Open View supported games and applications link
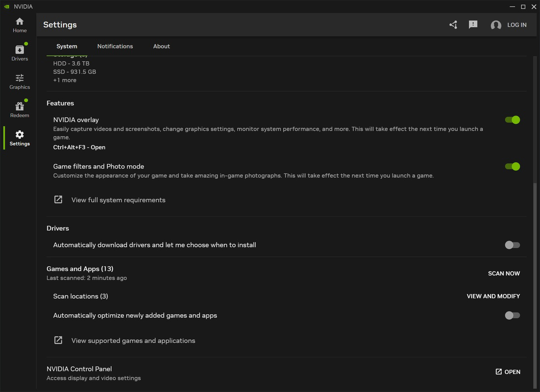 pos(133,341)
